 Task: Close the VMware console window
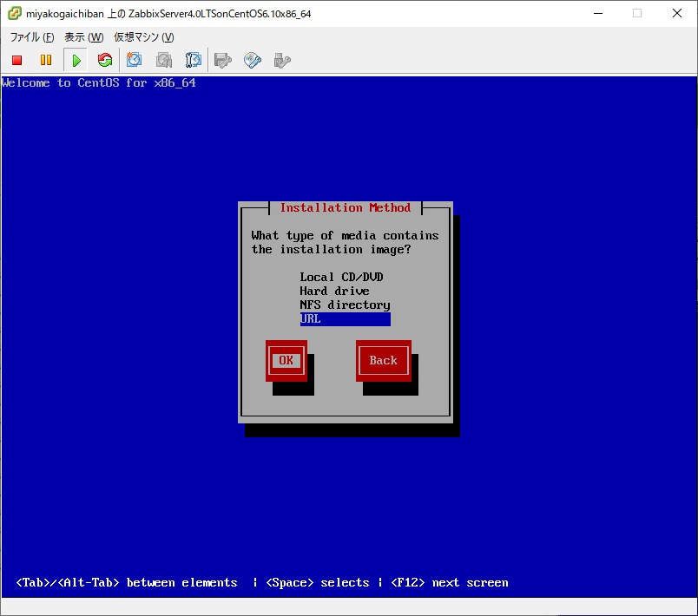pos(677,13)
